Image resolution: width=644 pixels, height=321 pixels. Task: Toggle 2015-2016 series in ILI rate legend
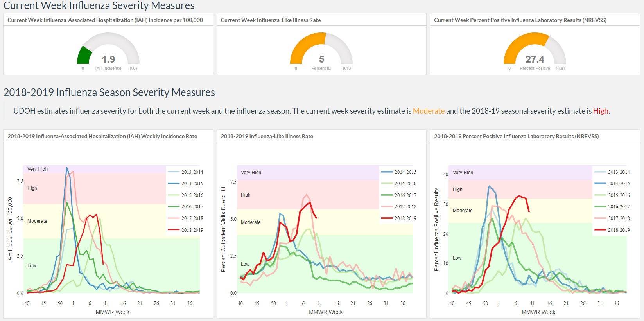[398, 183]
